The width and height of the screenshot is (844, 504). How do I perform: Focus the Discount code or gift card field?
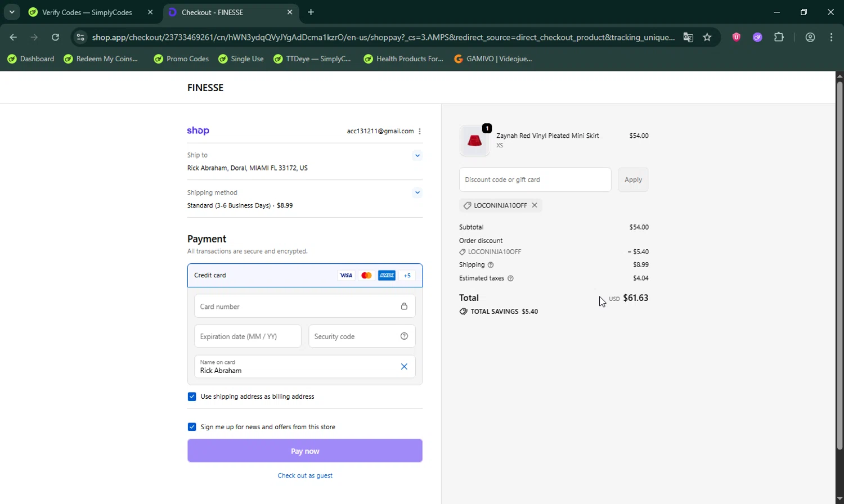(x=535, y=179)
